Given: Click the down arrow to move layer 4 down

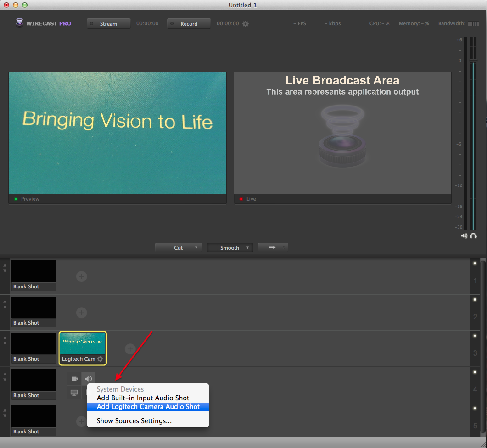Looking at the screenshot, I should pos(5,380).
